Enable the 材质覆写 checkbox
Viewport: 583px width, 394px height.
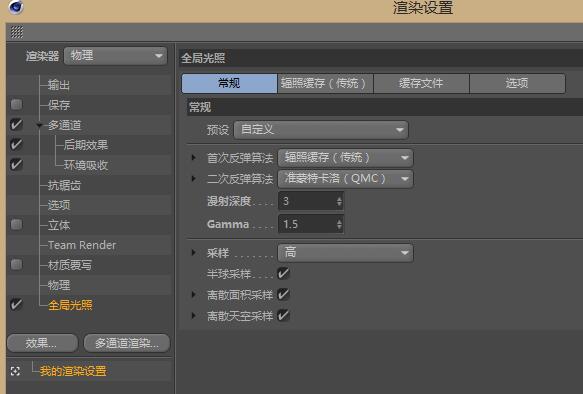[x=16, y=265]
